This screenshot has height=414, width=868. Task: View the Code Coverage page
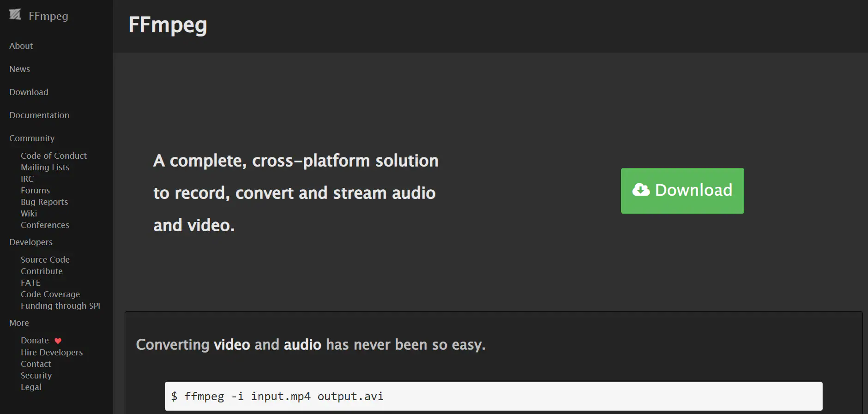[x=50, y=294]
